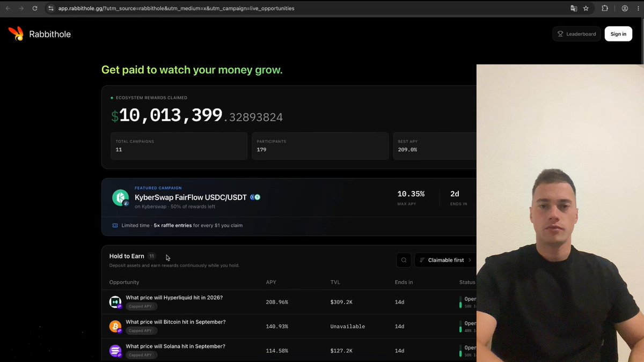Click Bitcoin row status progress bar
The image size is (644, 362).
[x=460, y=326]
